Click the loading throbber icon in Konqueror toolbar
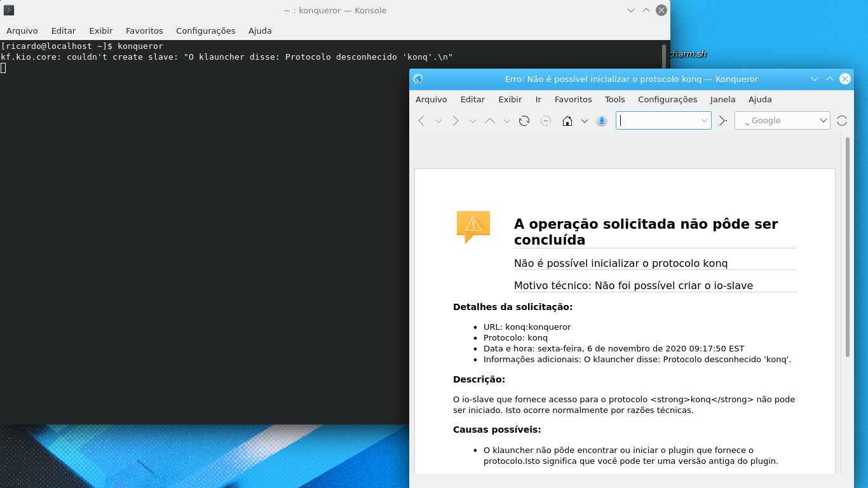868x488 pixels. [842, 121]
